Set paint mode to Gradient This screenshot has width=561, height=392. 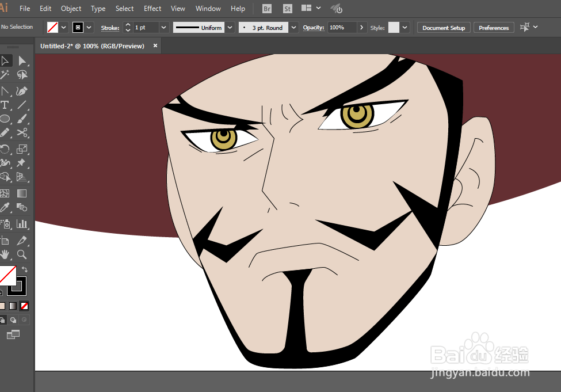click(x=13, y=306)
